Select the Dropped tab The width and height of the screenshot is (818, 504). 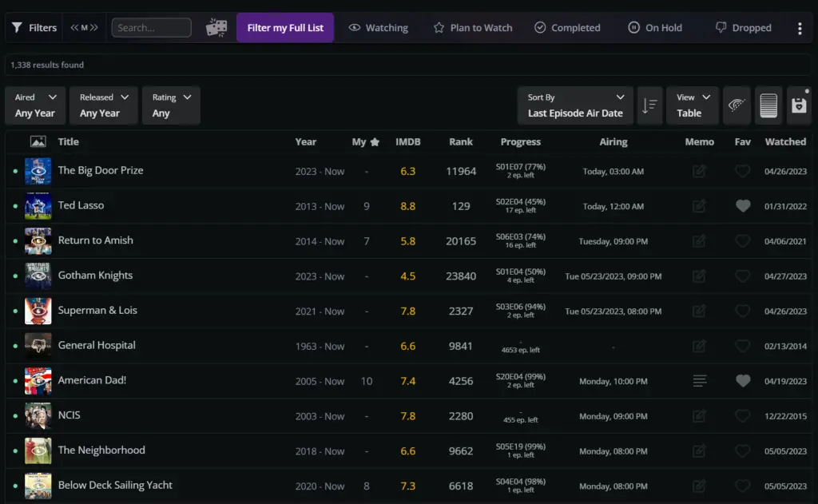(744, 28)
